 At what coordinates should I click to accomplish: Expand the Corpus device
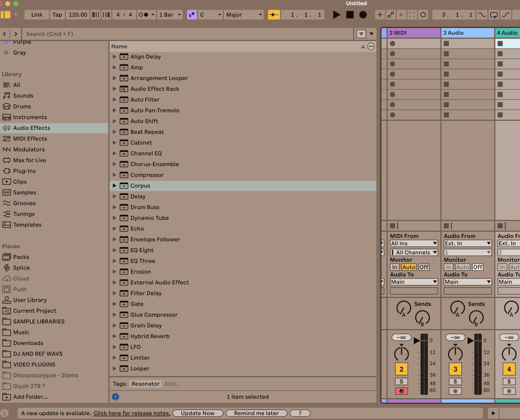click(x=114, y=186)
